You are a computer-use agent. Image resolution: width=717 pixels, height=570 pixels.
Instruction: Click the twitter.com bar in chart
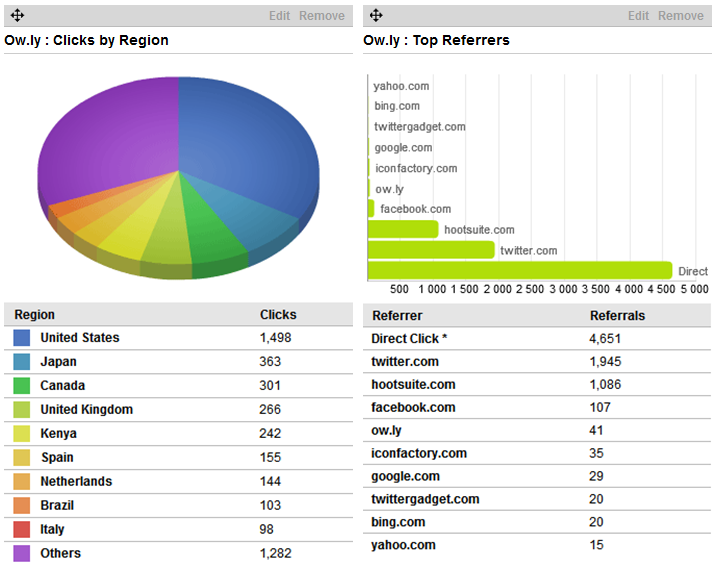point(431,250)
